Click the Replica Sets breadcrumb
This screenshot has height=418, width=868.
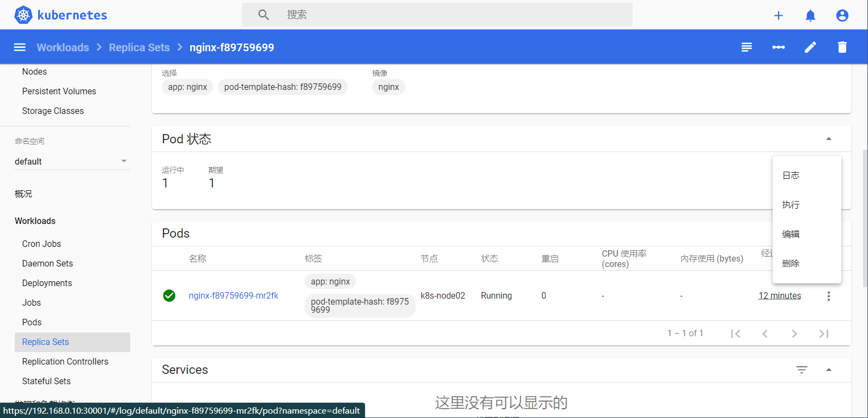(x=139, y=47)
